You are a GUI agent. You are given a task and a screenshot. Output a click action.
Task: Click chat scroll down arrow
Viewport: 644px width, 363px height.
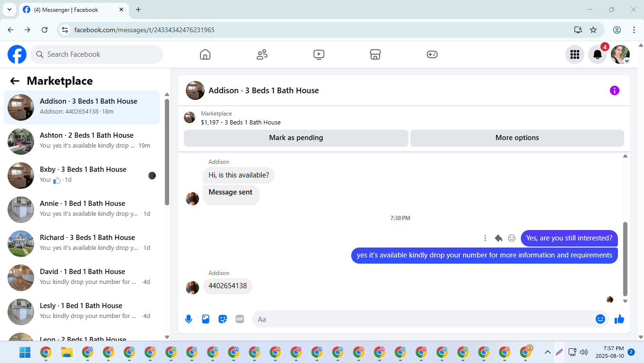coord(625,301)
